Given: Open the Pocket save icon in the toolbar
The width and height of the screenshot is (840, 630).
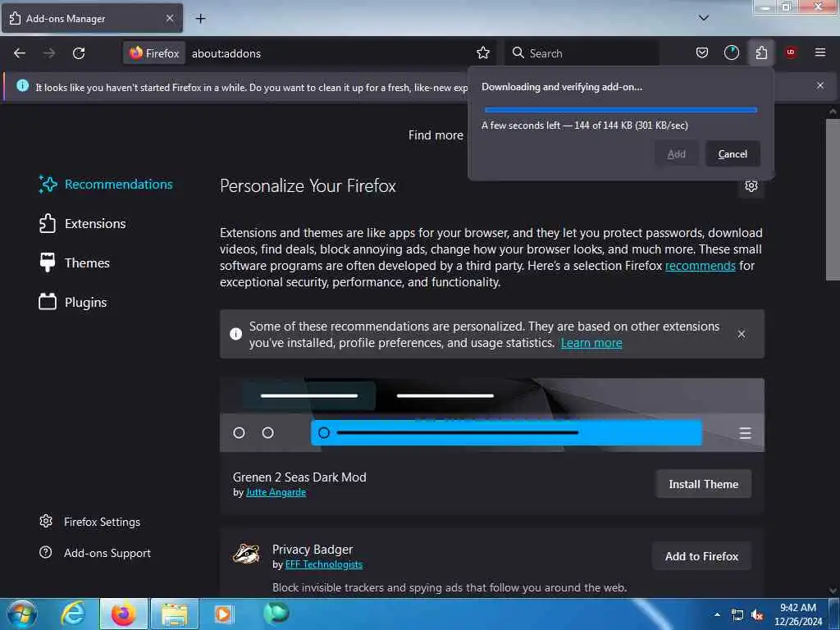Looking at the screenshot, I should (702, 53).
